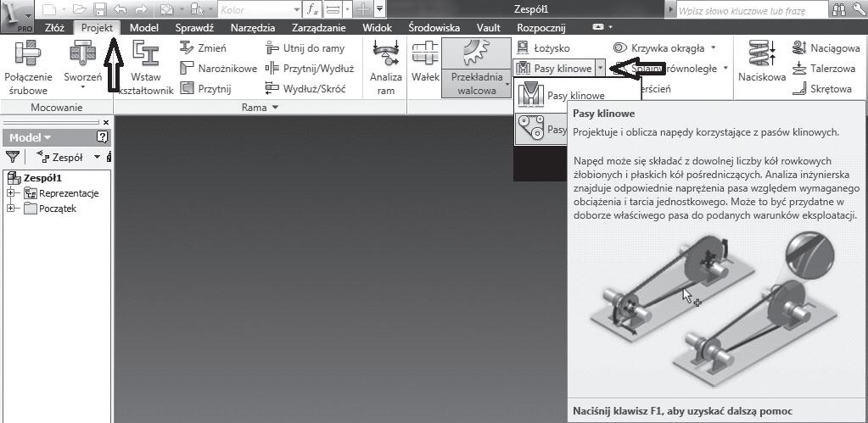
Task: Switch to the Model ribbon tab
Action: [144, 28]
